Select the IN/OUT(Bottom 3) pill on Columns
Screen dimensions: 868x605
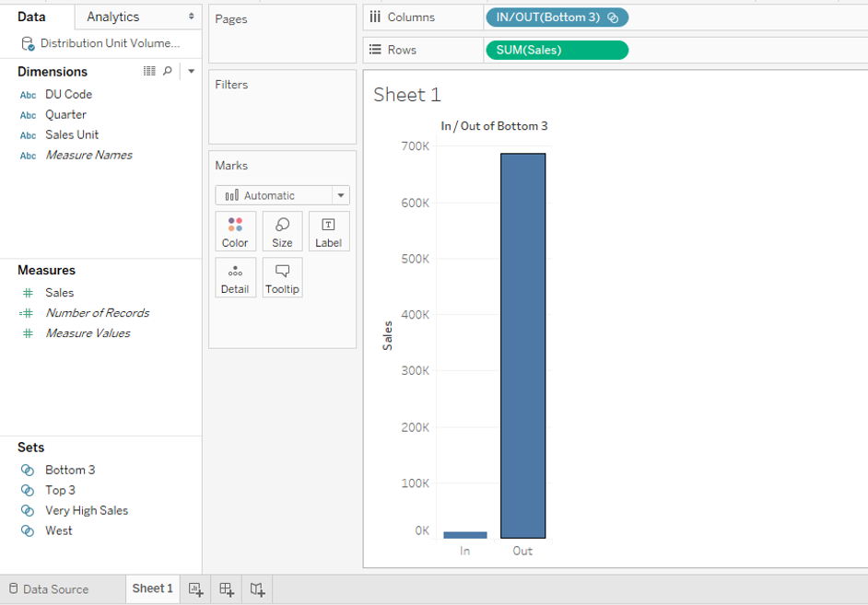(551, 17)
